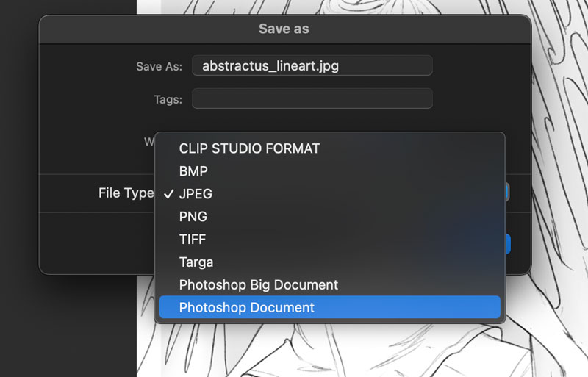Click the abstractus_lineart.jpg filename field
The image size is (588, 377).
point(312,65)
